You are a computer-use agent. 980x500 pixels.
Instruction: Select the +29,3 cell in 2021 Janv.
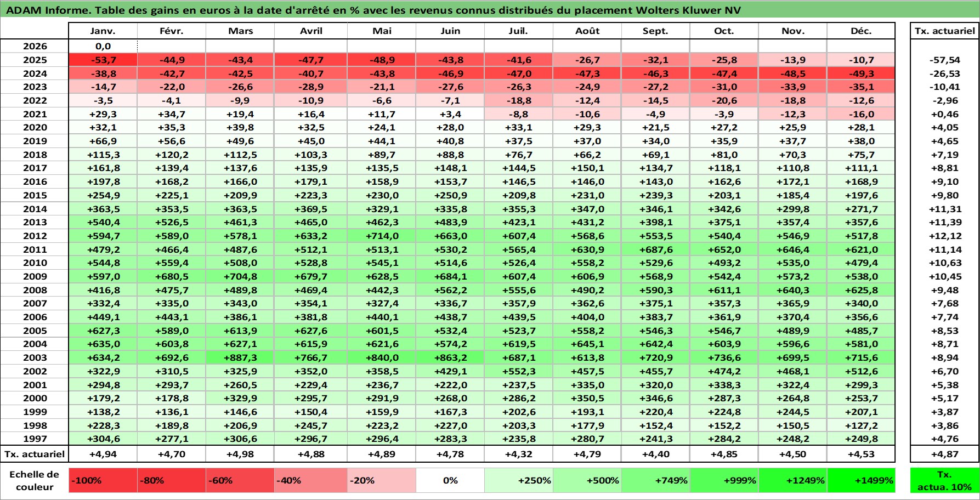103,114
